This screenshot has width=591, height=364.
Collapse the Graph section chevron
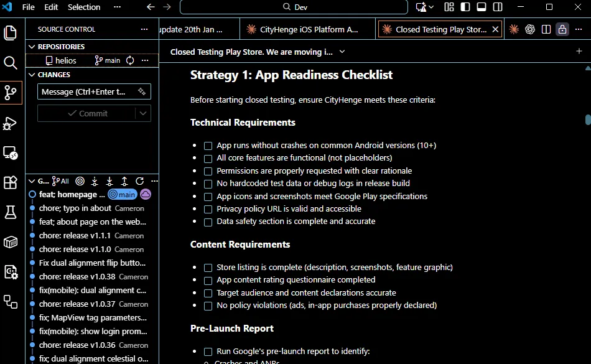[x=32, y=181]
